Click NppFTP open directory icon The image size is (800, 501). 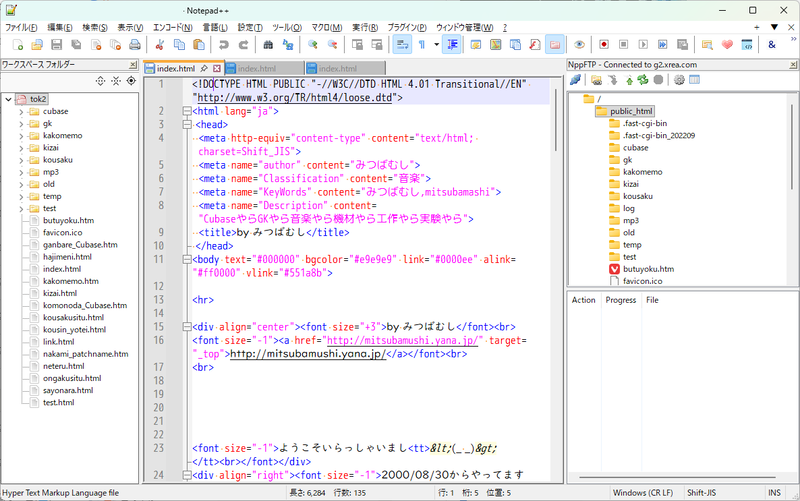(x=596, y=80)
